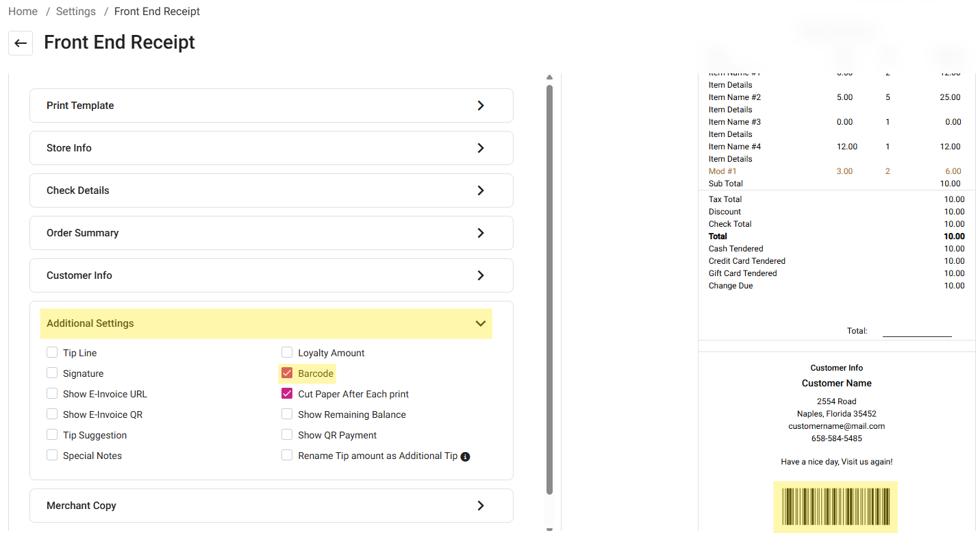Disable Cut Paper After Each print

pyautogui.click(x=287, y=394)
